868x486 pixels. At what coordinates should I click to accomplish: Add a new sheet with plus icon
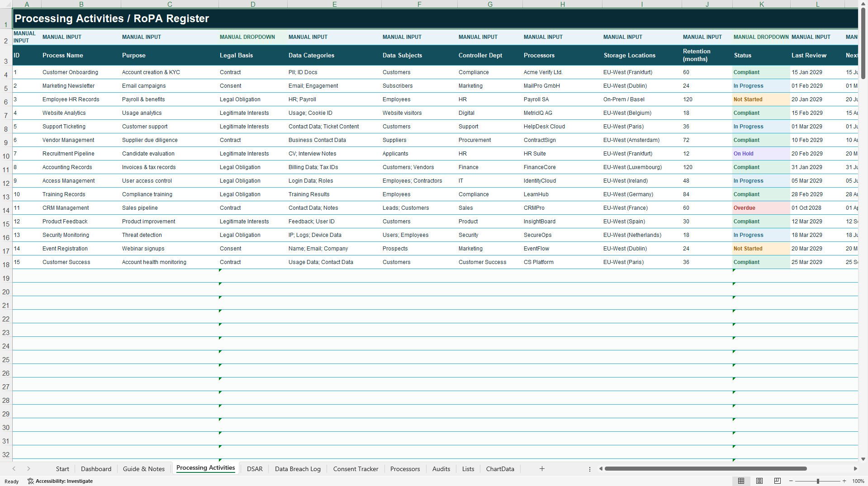tap(542, 469)
